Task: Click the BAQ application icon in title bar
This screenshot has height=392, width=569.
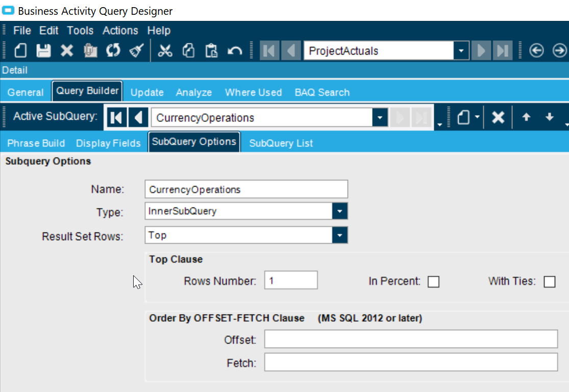Action: pyautogui.click(x=8, y=10)
